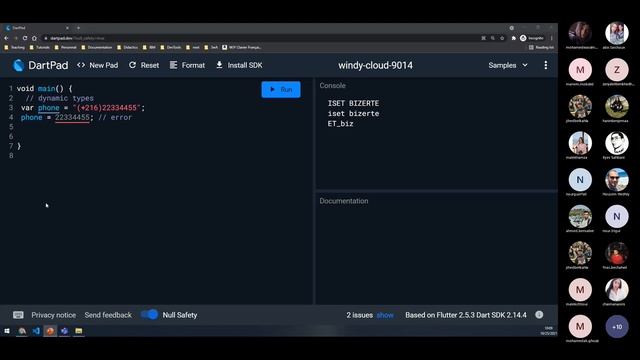Open the Privacy notice link
This screenshot has width=640, height=360.
(53, 315)
